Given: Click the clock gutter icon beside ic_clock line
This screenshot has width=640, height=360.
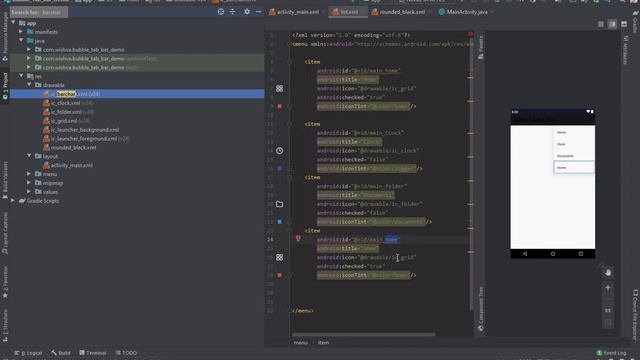Looking at the screenshot, I should 280,151.
